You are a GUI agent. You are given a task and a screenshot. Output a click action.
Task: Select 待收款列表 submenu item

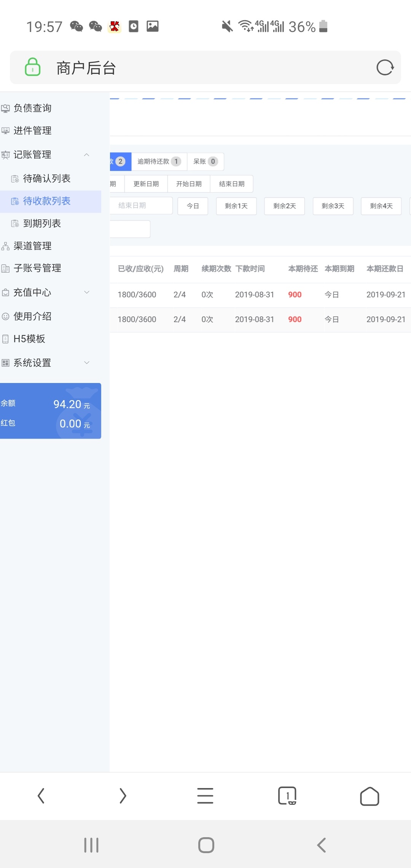click(x=51, y=201)
